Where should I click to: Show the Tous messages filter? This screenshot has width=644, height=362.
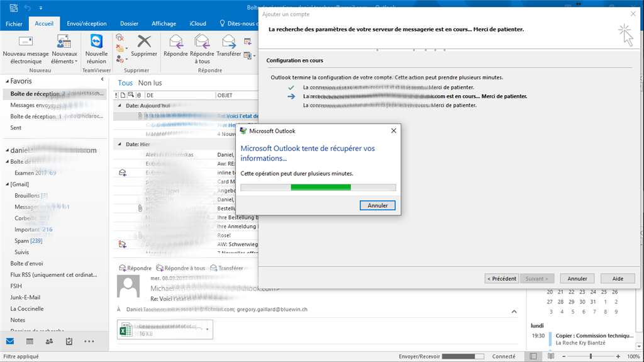click(x=125, y=82)
